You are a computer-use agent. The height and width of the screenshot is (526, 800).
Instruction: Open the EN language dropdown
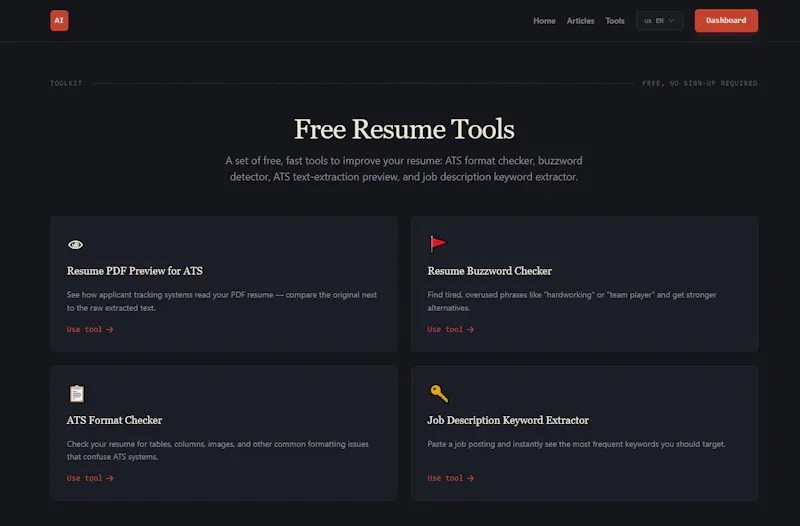[x=659, y=21]
